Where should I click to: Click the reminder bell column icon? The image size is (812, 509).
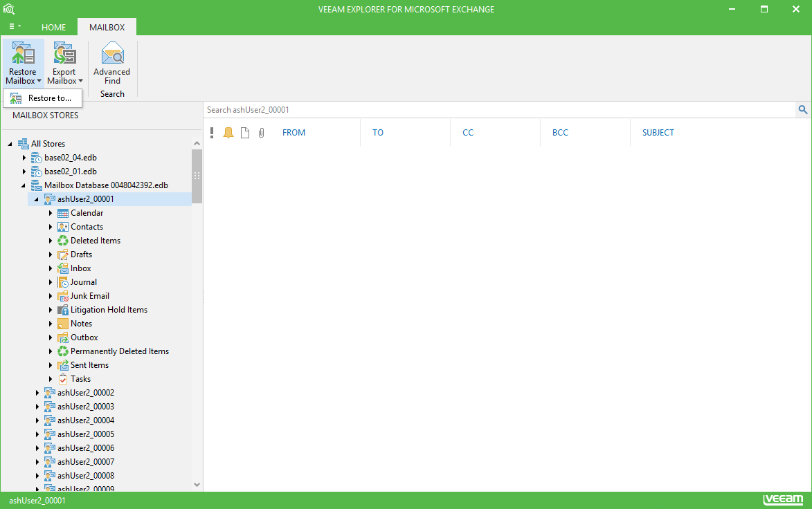pyautogui.click(x=228, y=133)
